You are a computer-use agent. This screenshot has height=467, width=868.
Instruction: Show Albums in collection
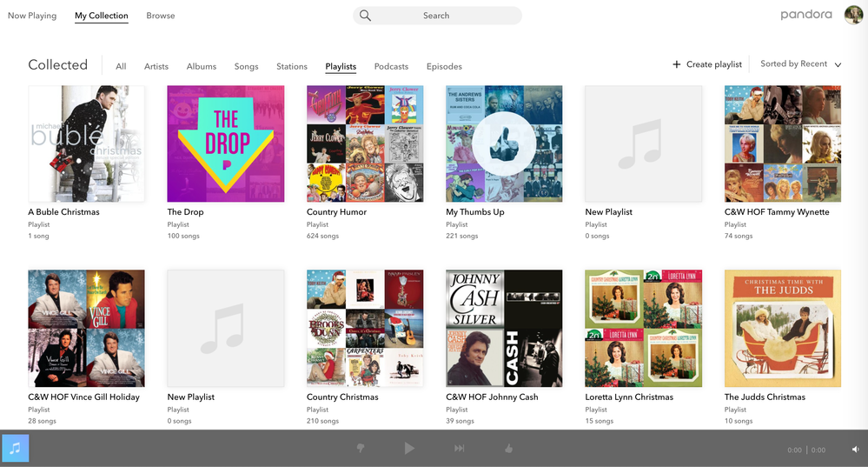(202, 66)
